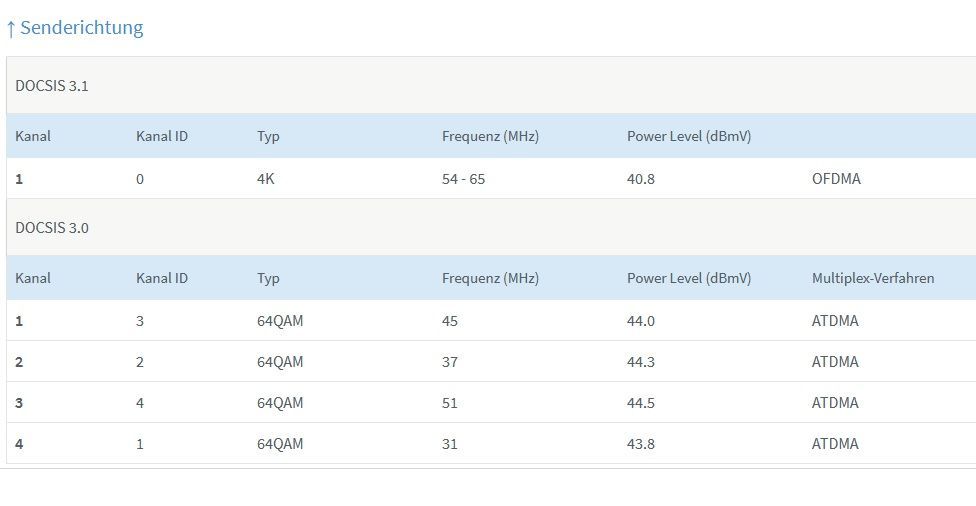Select the 44.3 power level cell

(x=641, y=362)
